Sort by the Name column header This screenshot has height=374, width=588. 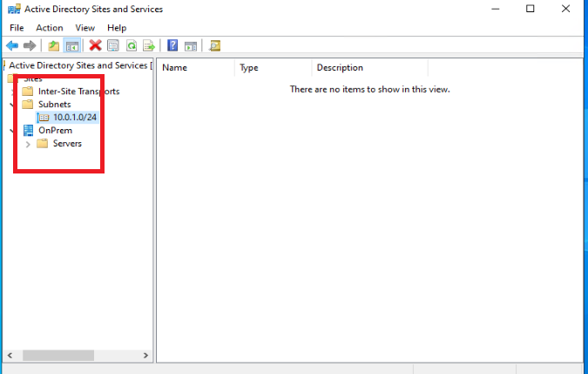(x=195, y=68)
